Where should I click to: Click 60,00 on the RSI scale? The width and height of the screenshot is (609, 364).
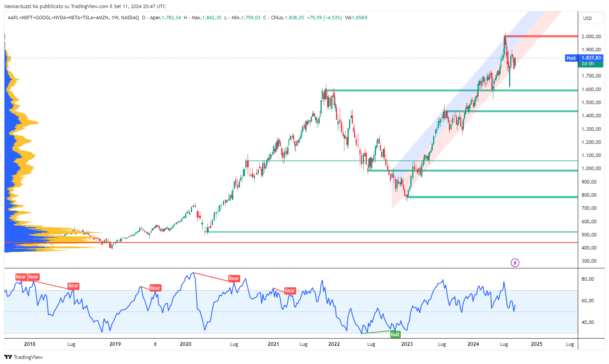588,301
